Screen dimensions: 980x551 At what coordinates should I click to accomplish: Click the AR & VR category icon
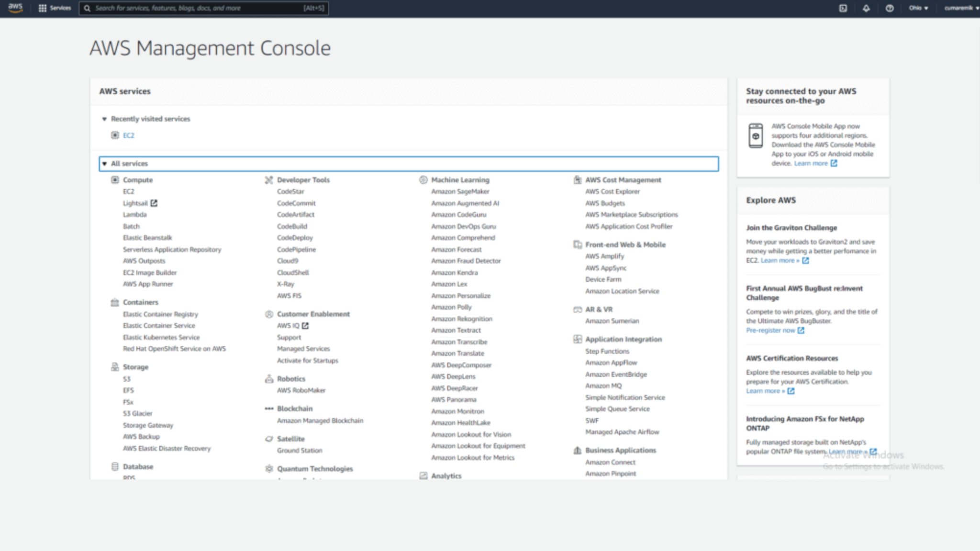coord(578,309)
